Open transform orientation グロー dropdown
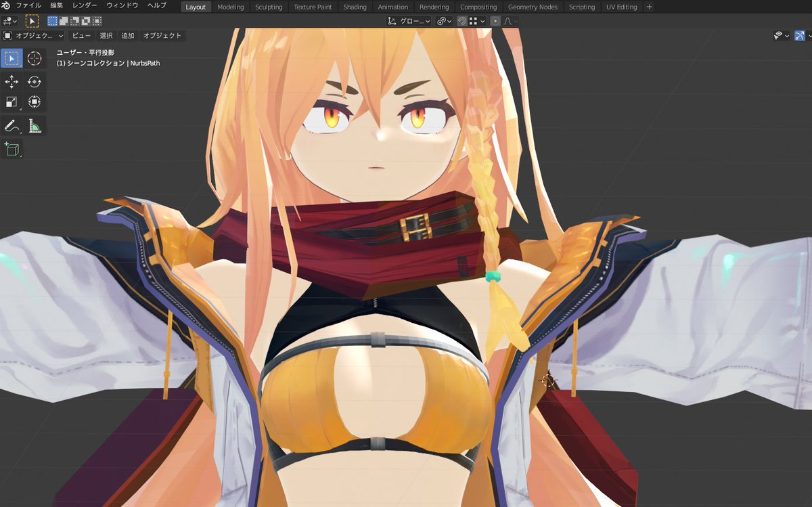Viewport: 812px width, 507px height. tap(408, 21)
